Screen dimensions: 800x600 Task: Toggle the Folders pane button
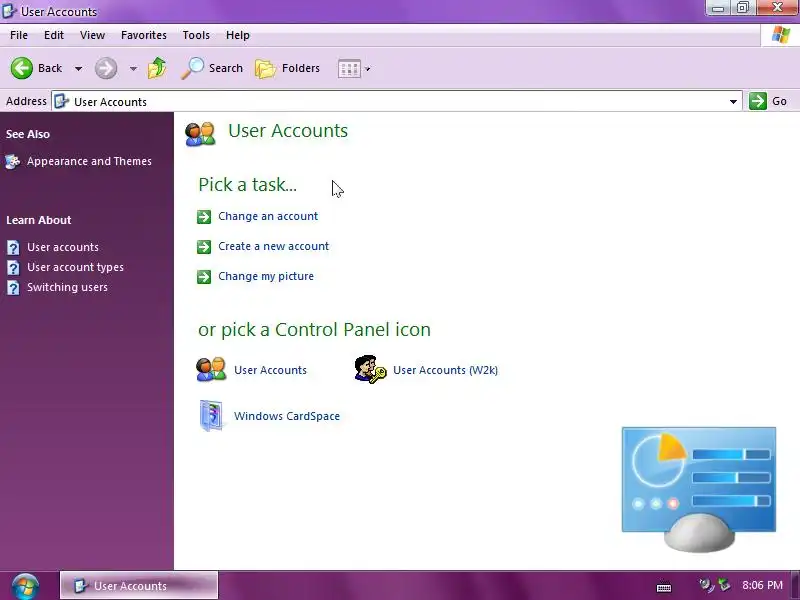coord(287,68)
